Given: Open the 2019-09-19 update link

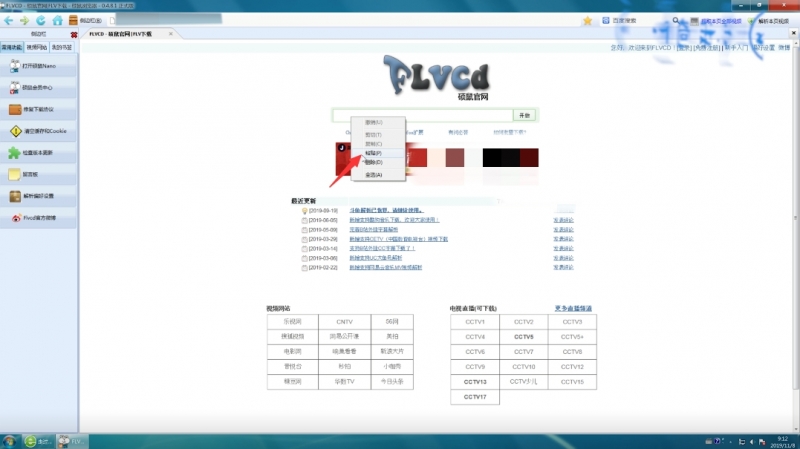Looking at the screenshot, I should [386, 210].
